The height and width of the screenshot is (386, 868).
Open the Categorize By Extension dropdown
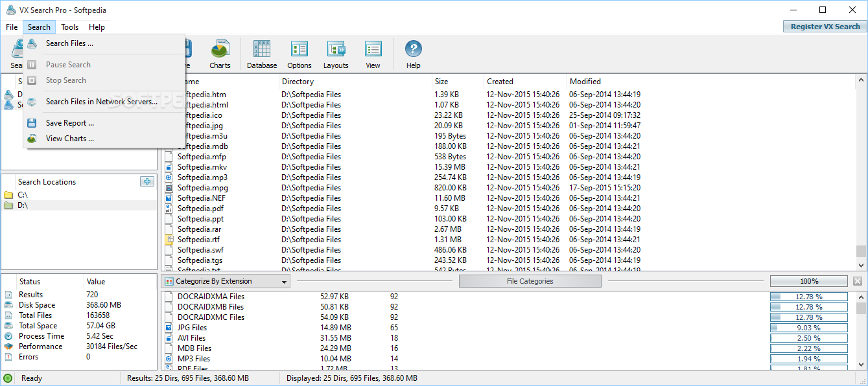226,281
